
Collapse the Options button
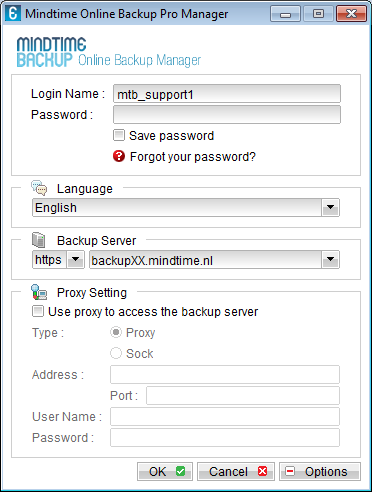[320, 471]
